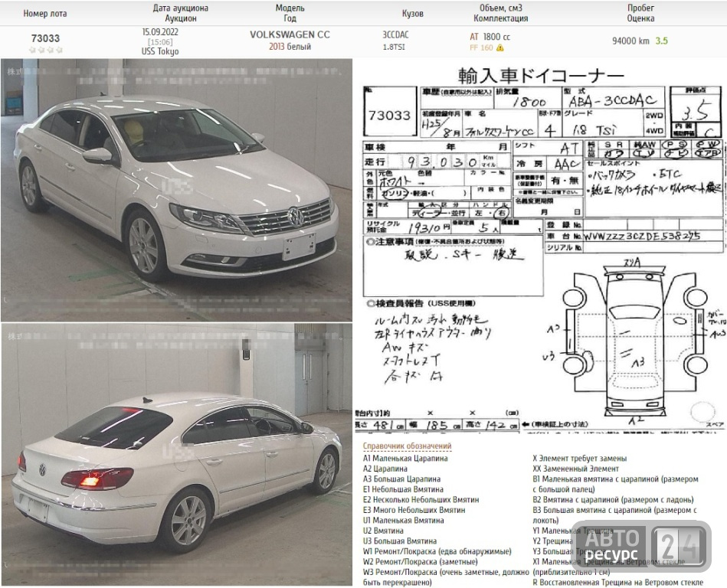Click the 'FF 160' drivetrain text
Viewport: 727px width, 588px height.
coord(481,47)
